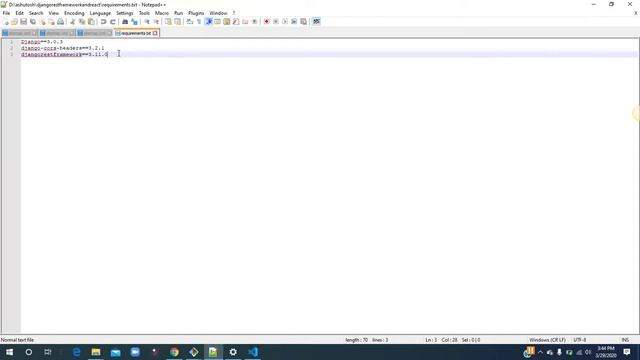Viewport: 640px width, 360px height.
Task: Open User Defined Language dialog icon
Action: (218, 22)
